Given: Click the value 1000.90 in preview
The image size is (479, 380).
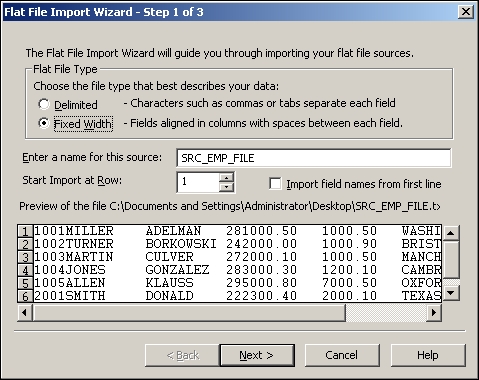Looking at the screenshot, I should click(349, 244).
